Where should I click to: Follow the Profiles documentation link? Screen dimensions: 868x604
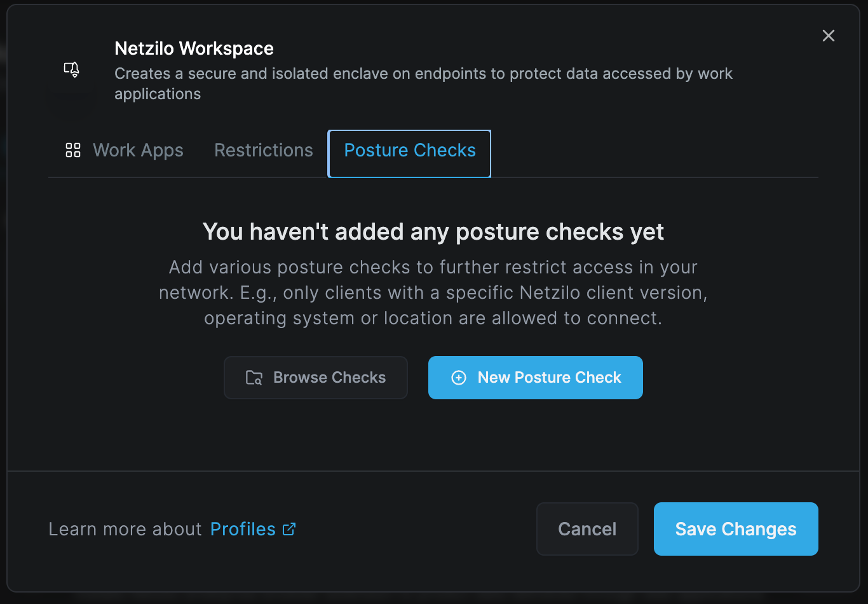[x=243, y=529]
